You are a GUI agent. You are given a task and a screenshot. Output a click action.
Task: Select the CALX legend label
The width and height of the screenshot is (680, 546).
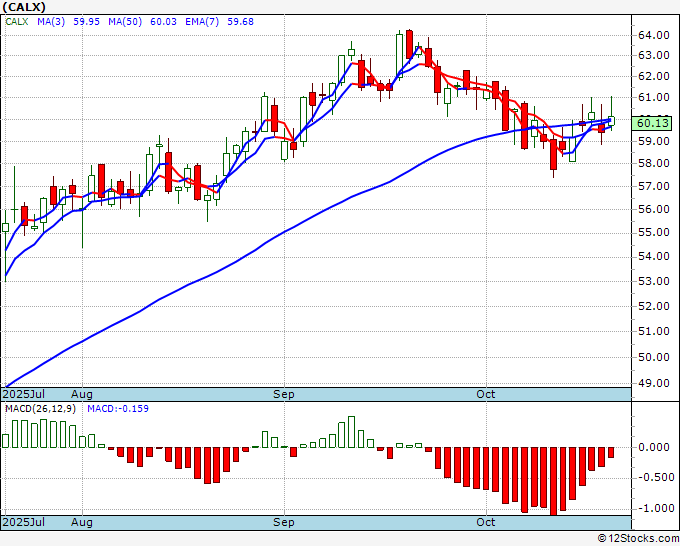pyautogui.click(x=16, y=22)
